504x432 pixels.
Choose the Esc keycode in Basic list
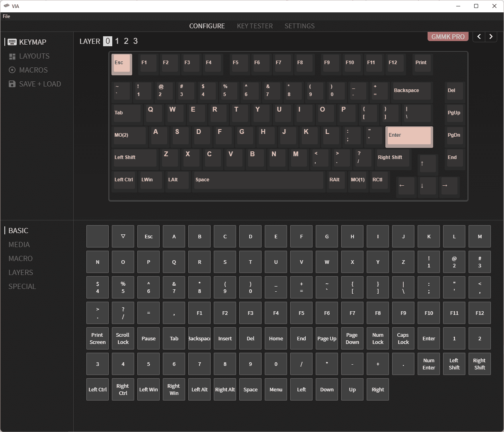[148, 236]
